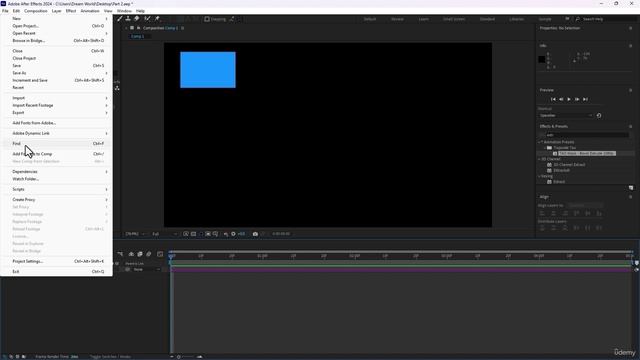The height and width of the screenshot is (360, 640).
Task: Click Save in the File menu
Action: coord(56,66)
